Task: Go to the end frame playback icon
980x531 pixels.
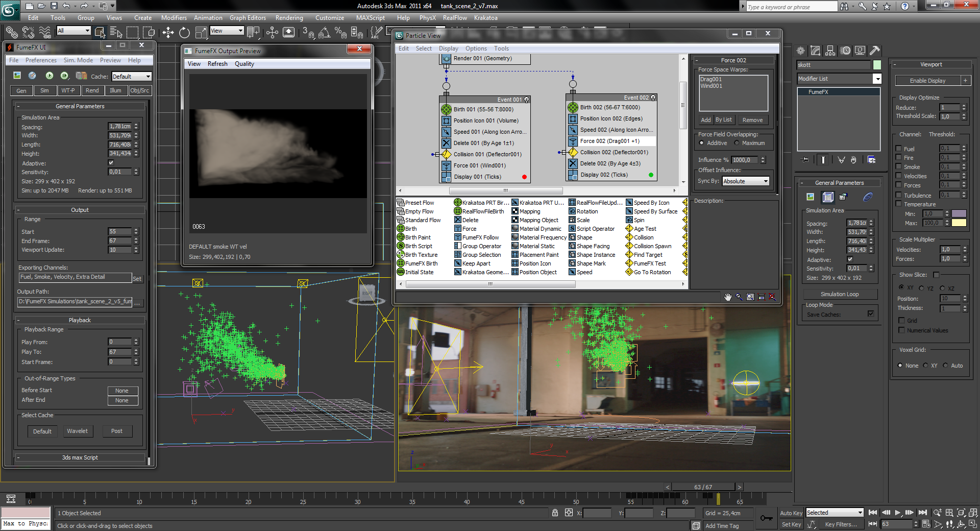Action: coord(923,513)
